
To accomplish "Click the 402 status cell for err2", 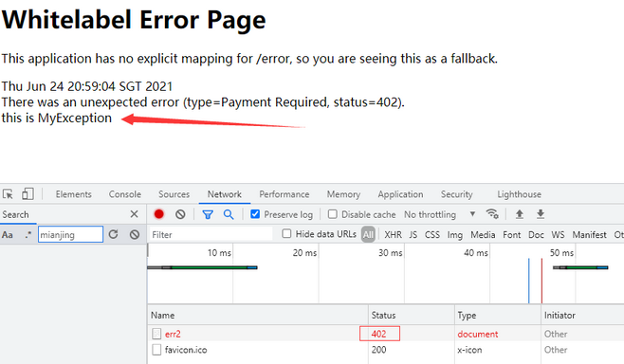I will pos(379,334).
